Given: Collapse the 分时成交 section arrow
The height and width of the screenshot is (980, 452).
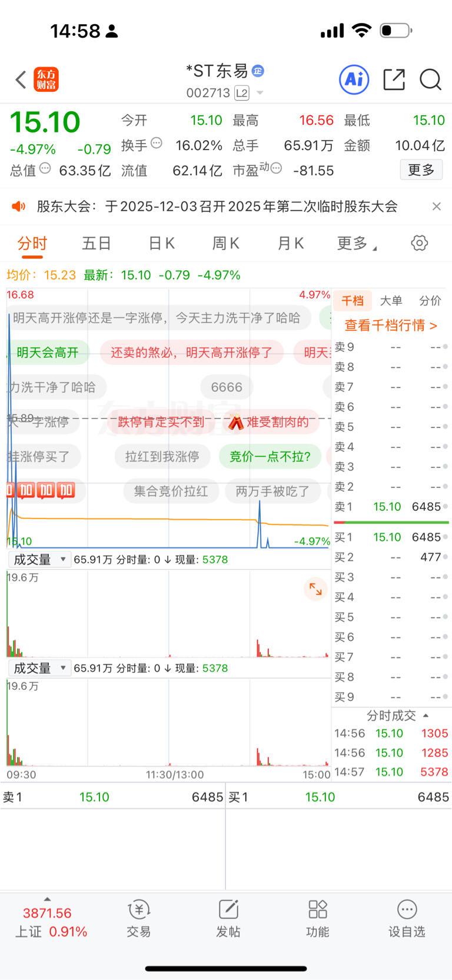Looking at the screenshot, I should (426, 716).
